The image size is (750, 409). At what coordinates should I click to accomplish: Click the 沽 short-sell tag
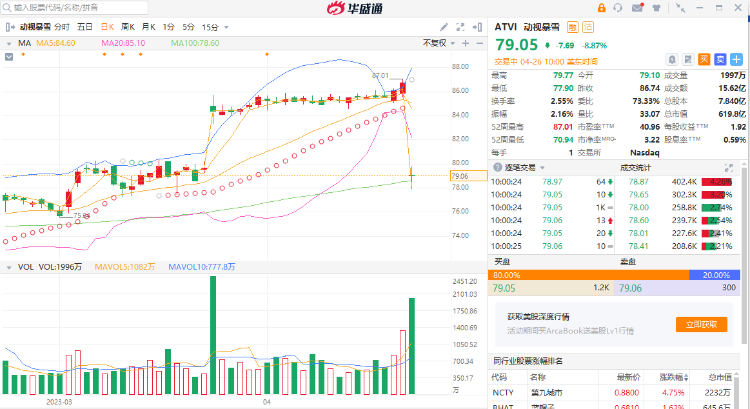point(587,27)
